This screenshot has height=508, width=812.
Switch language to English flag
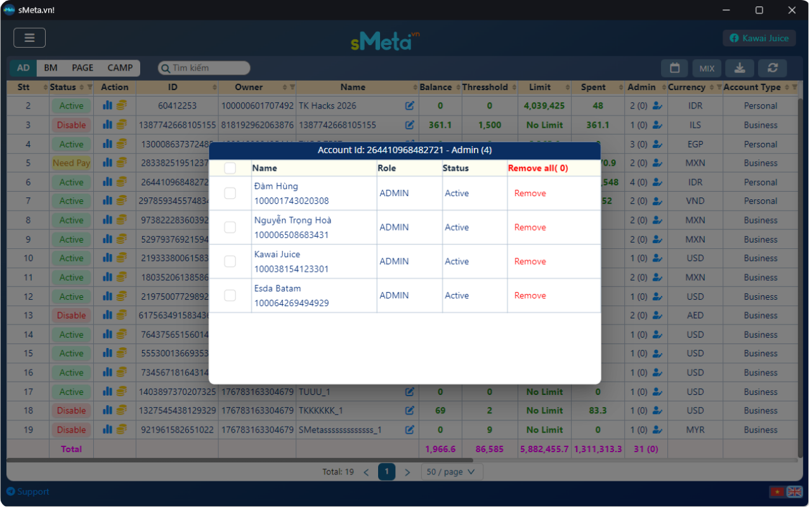pyautogui.click(x=794, y=491)
